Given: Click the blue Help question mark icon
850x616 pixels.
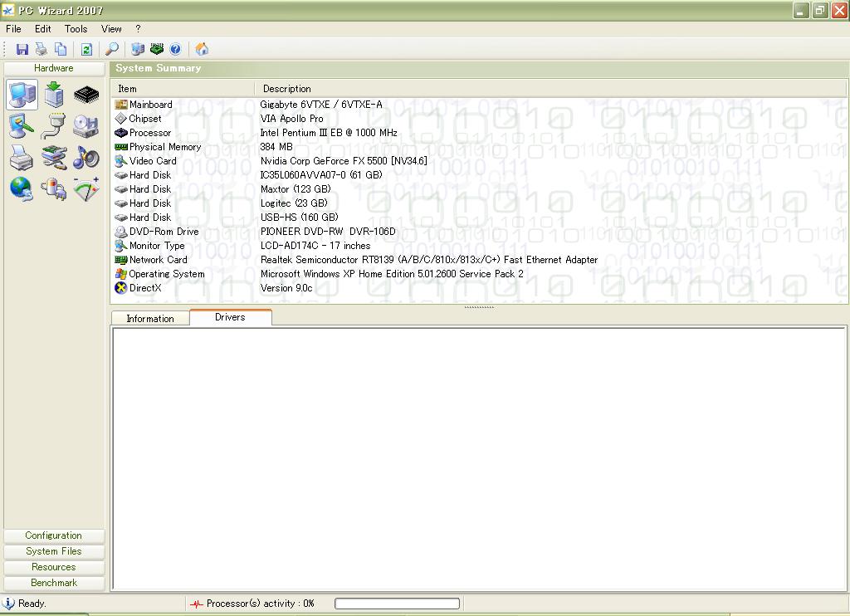Looking at the screenshot, I should coord(175,50).
